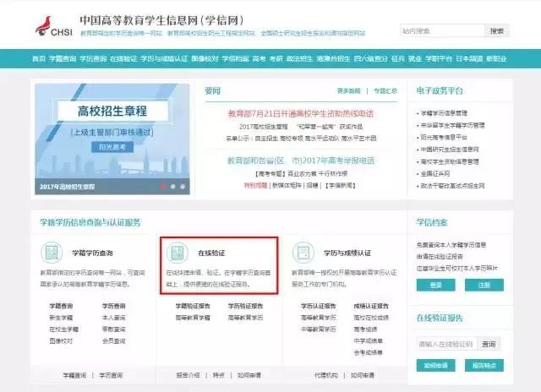541x392 pixels.
Task: Click the 学籍学历查询 service icon
Action: 52,253
